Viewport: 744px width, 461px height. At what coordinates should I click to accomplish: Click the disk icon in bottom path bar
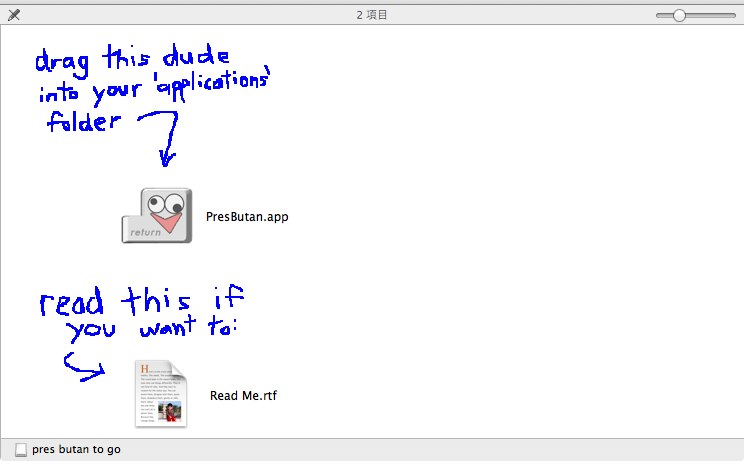click(x=21, y=449)
